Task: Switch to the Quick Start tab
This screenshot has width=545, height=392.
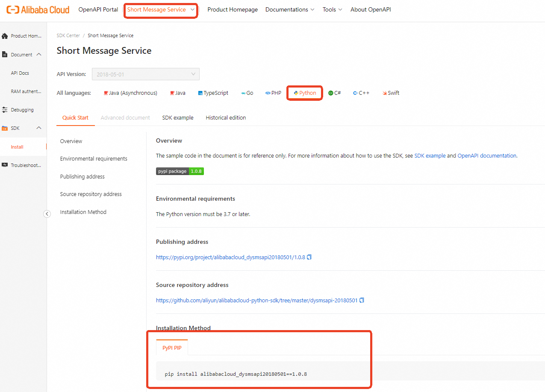Action: click(x=75, y=117)
